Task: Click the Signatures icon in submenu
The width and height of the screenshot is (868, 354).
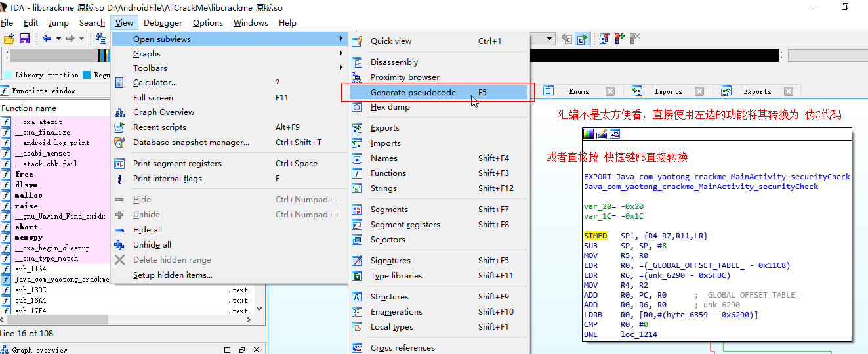Action: pyautogui.click(x=357, y=261)
